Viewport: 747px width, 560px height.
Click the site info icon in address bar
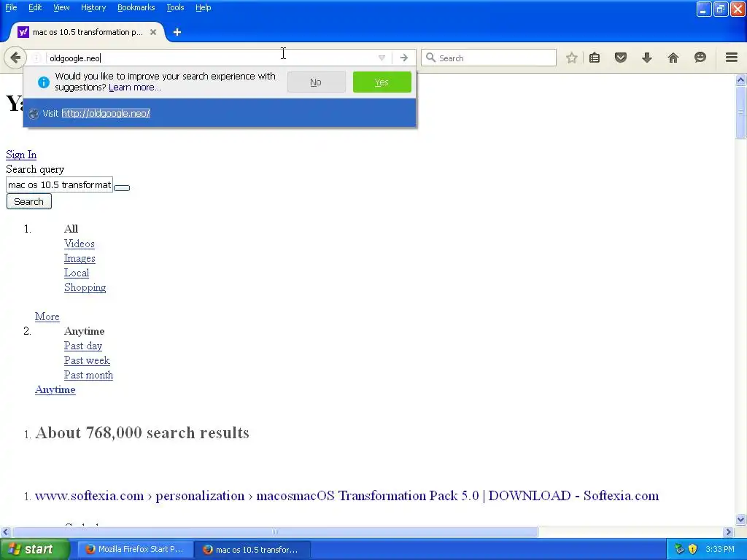point(36,58)
